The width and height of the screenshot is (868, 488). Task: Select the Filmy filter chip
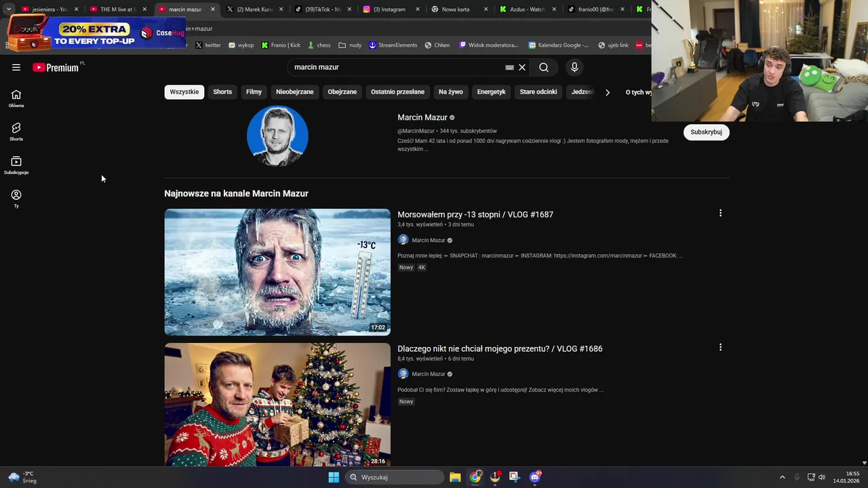point(254,92)
